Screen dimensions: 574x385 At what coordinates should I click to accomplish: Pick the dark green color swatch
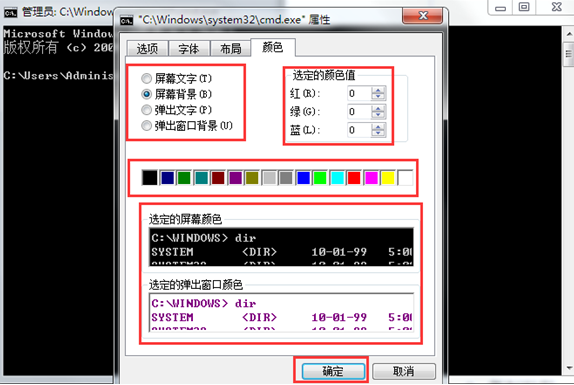184,178
